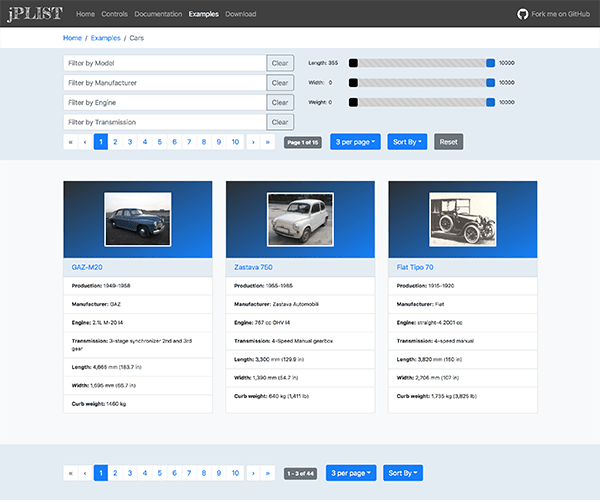Open the Fiat Tipo 70 title link
The height and width of the screenshot is (500, 600).
coord(415,267)
